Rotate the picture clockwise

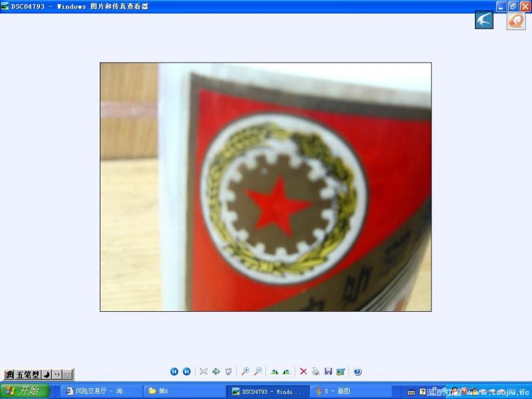click(x=275, y=372)
